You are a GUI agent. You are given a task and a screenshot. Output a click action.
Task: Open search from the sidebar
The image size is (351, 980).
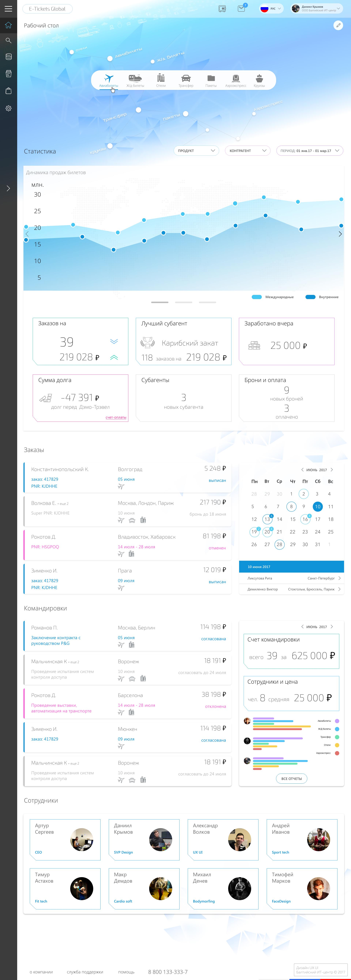[x=8, y=40]
